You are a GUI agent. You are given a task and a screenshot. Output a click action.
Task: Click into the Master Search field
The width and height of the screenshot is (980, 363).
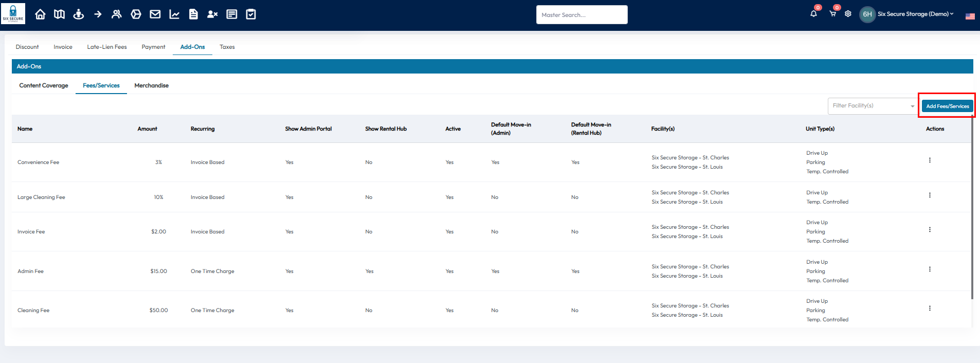[x=582, y=15]
